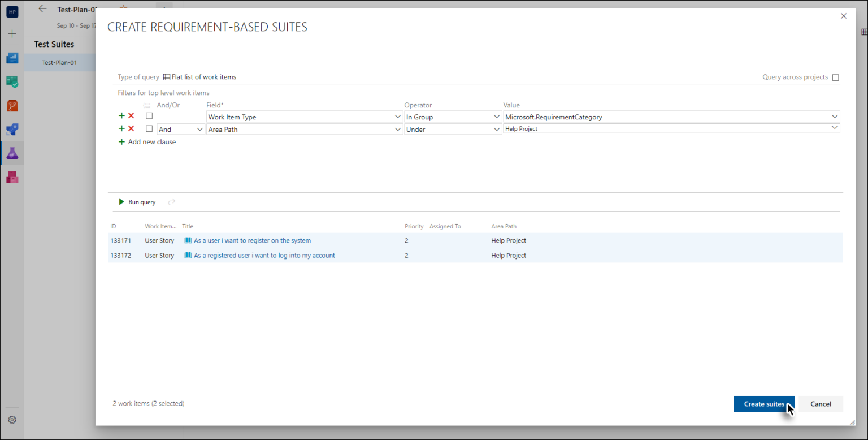This screenshot has width=868, height=440.
Task: Click the Run query play icon
Action: pos(121,201)
